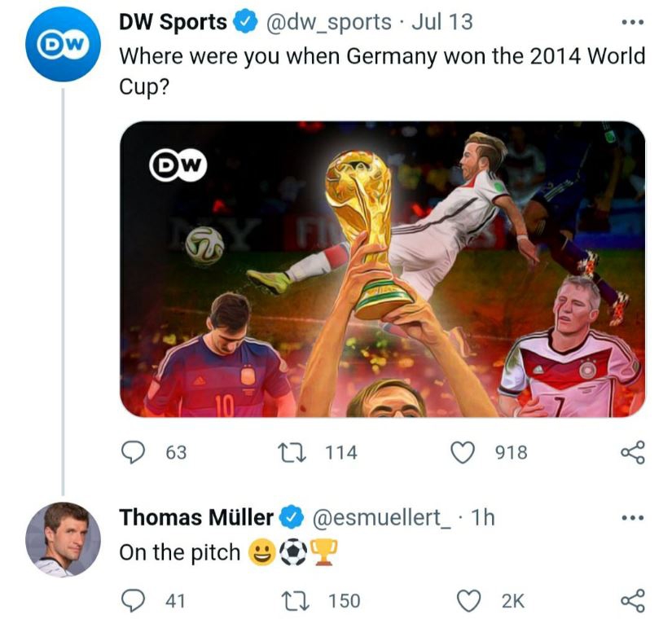Like Thomas Müller's reply
672x628 pixels.
[468, 600]
